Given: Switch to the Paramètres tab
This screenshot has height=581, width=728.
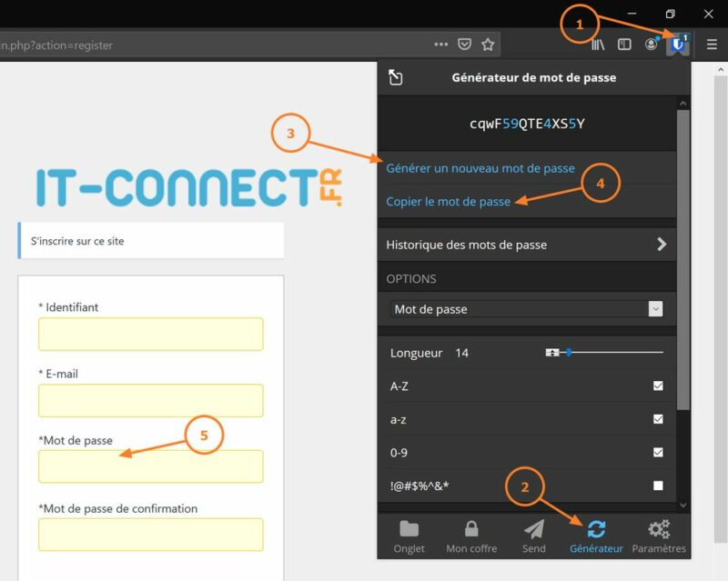Looking at the screenshot, I should click(x=659, y=536).
